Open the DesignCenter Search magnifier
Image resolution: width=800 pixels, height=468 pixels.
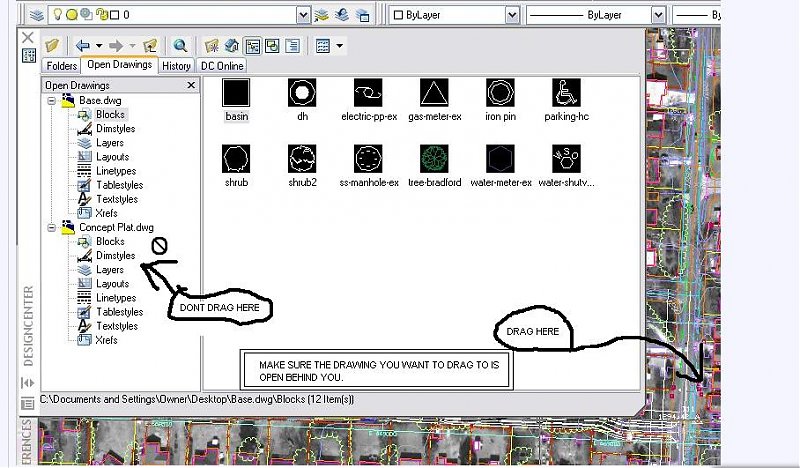180,46
